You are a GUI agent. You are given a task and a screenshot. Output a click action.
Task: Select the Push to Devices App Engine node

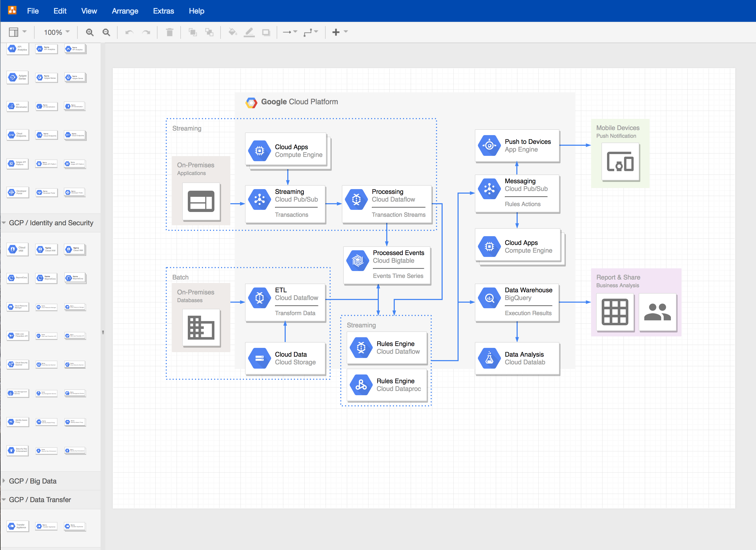(517, 146)
